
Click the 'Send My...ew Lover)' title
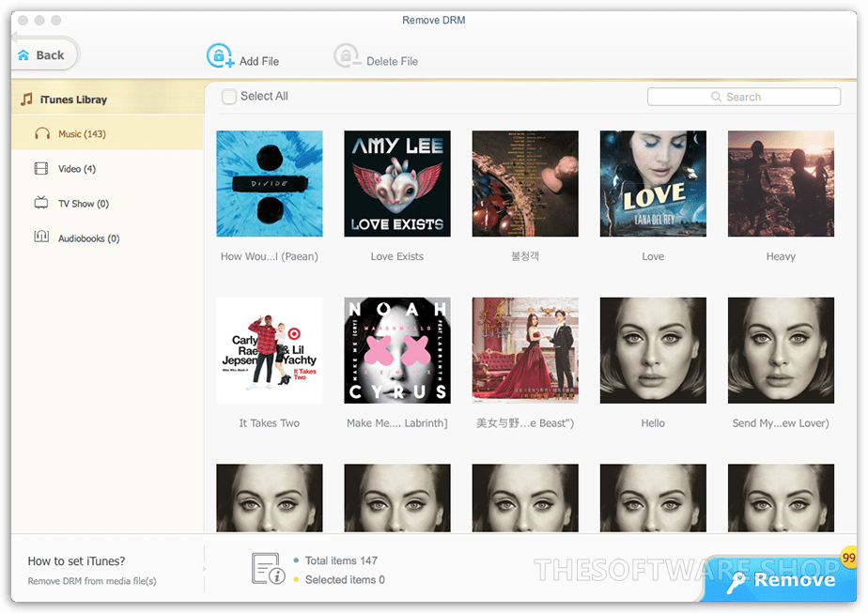click(781, 422)
